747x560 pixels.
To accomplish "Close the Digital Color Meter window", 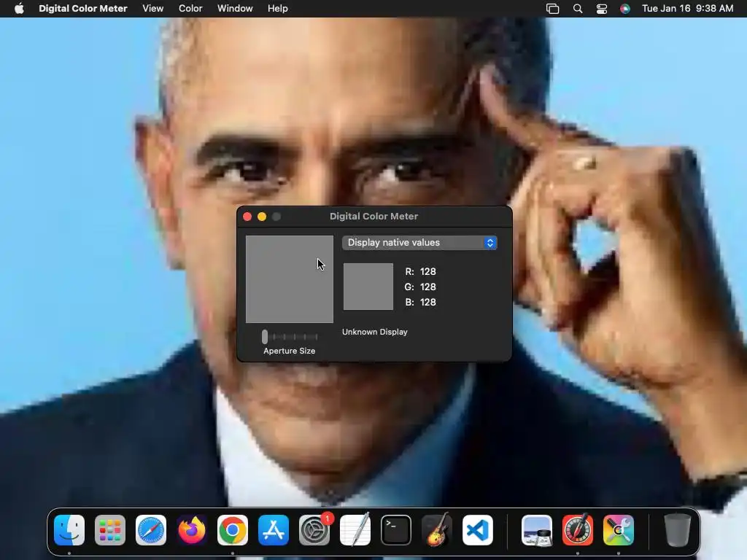I will click(247, 217).
